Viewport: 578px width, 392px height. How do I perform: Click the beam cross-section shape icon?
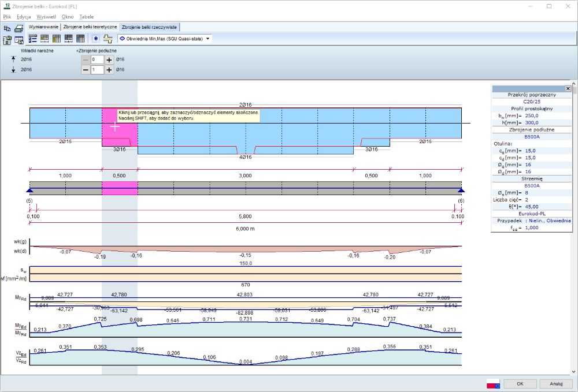108,39
